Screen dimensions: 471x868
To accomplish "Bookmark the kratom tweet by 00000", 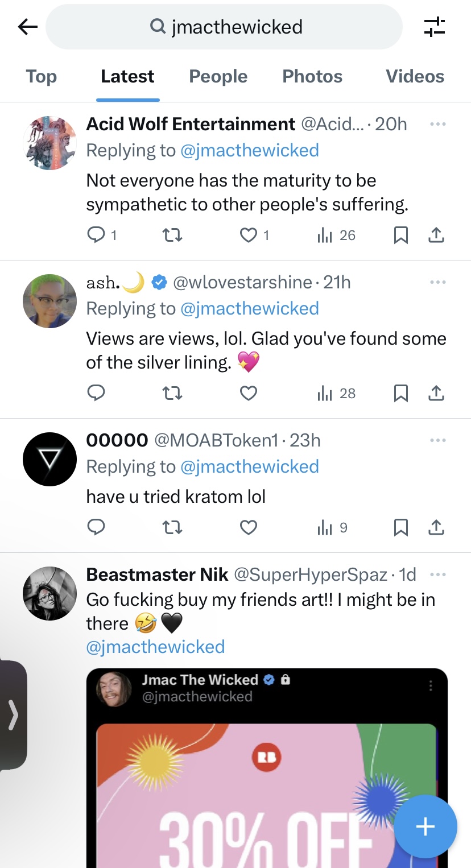I will (401, 528).
